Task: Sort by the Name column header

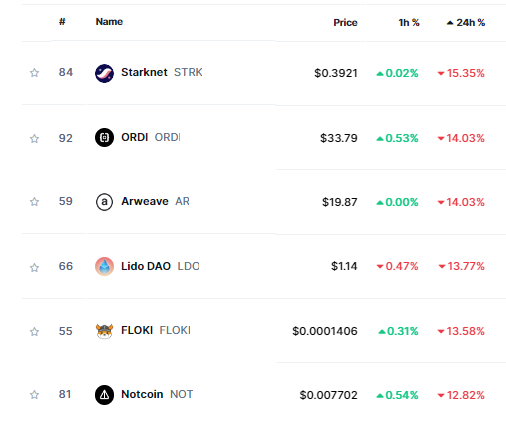Action: click(x=109, y=22)
